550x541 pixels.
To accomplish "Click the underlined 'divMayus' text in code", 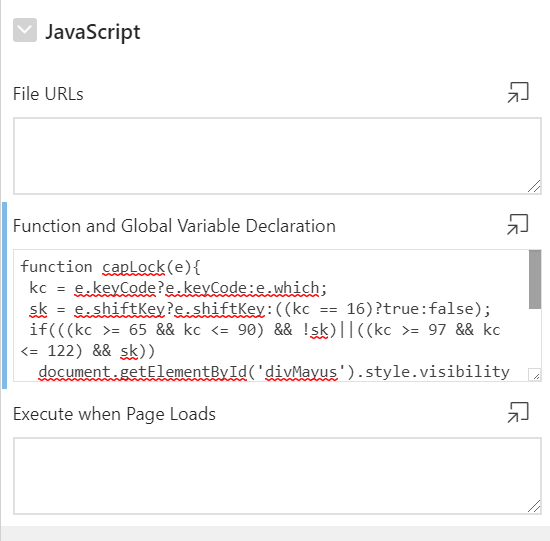I will pos(301,373).
